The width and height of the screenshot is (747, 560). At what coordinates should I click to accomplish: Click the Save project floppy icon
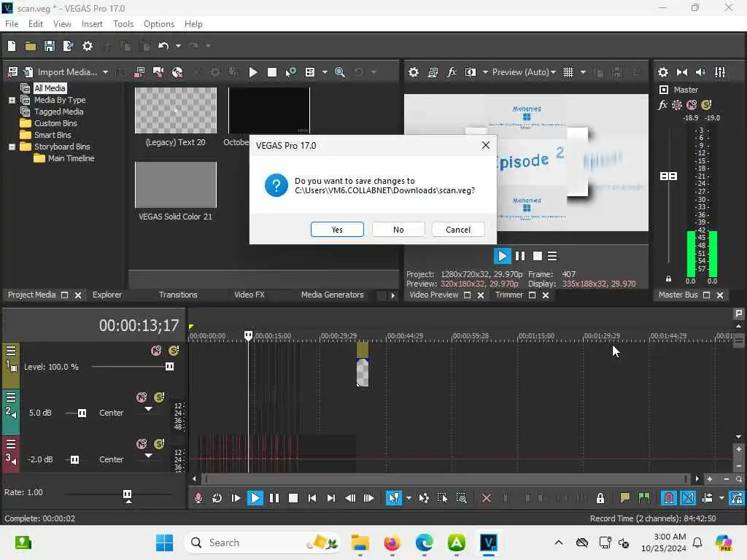click(x=49, y=46)
